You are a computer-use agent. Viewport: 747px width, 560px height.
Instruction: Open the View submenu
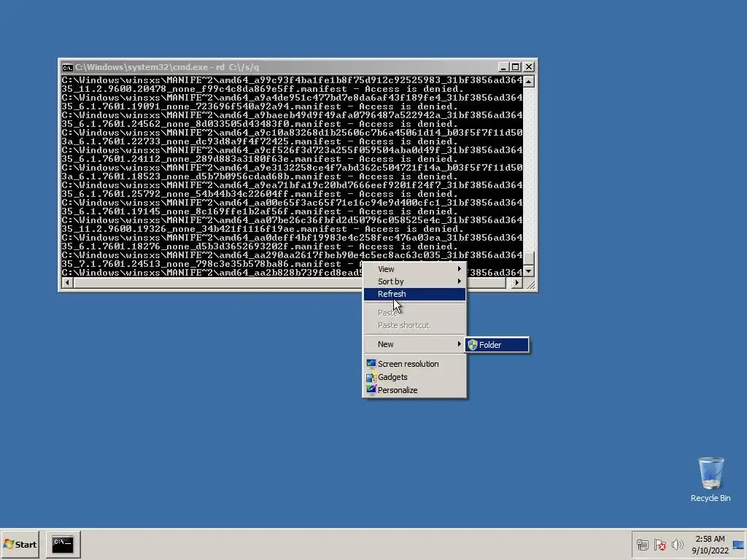pyautogui.click(x=414, y=269)
